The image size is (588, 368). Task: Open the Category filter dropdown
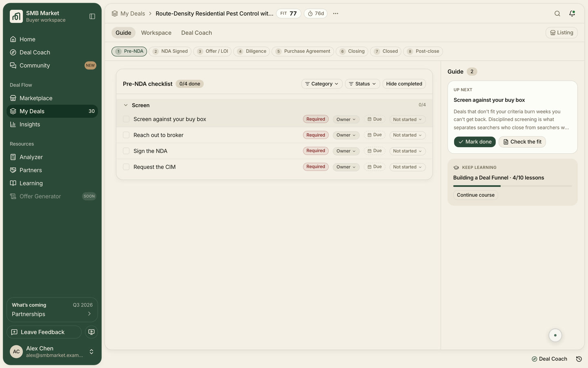click(322, 84)
